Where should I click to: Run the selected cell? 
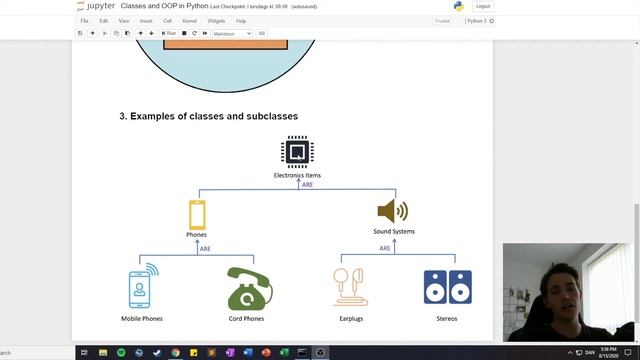click(169, 33)
